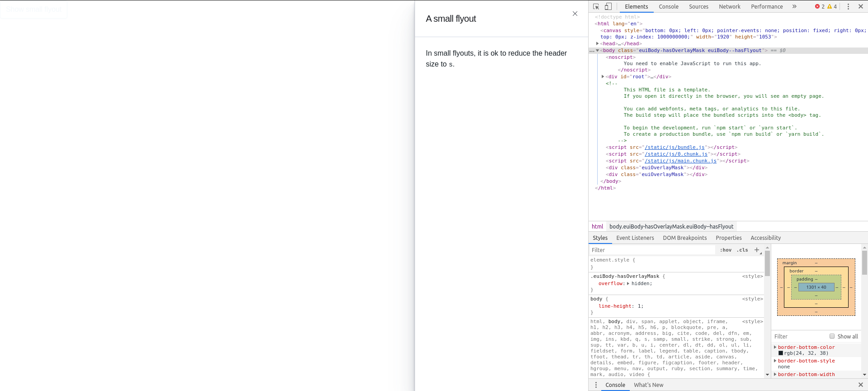Open the Performance tab

pos(767,6)
